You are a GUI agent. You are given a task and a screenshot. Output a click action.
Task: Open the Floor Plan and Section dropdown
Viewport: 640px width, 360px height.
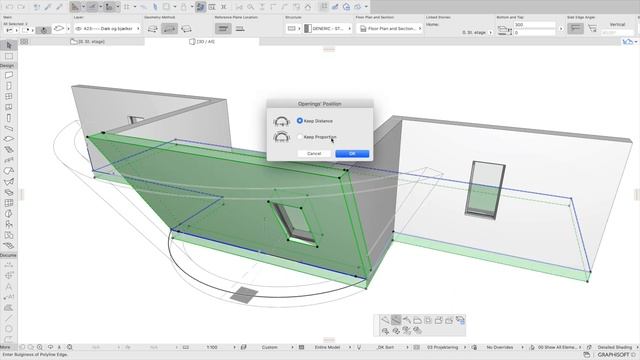tap(389, 29)
